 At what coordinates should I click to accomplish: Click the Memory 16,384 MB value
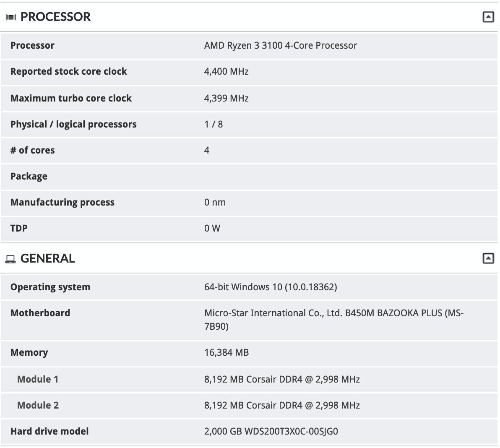[227, 353]
